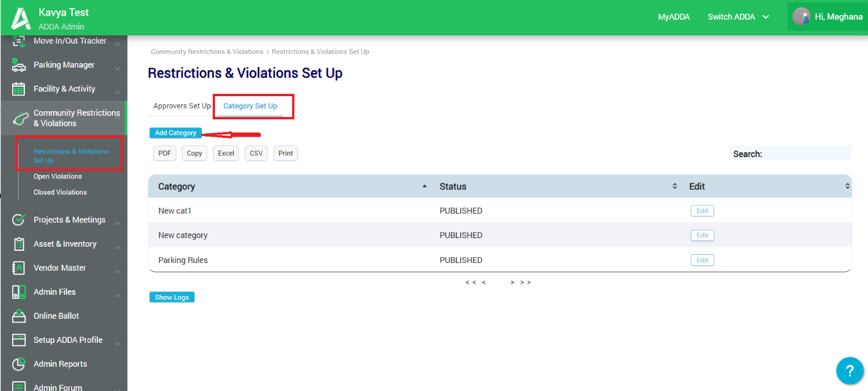Viewport: 868px width, 391px height.
Task: Open Closed Violations submenu item
Action: point(60,192)
